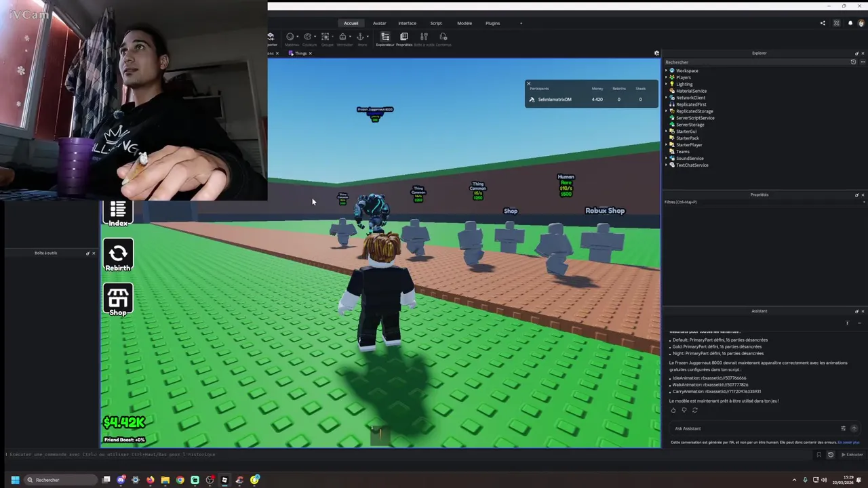Select the Things document tab
The image size is (868, 488).
click(x=300, y=53)
